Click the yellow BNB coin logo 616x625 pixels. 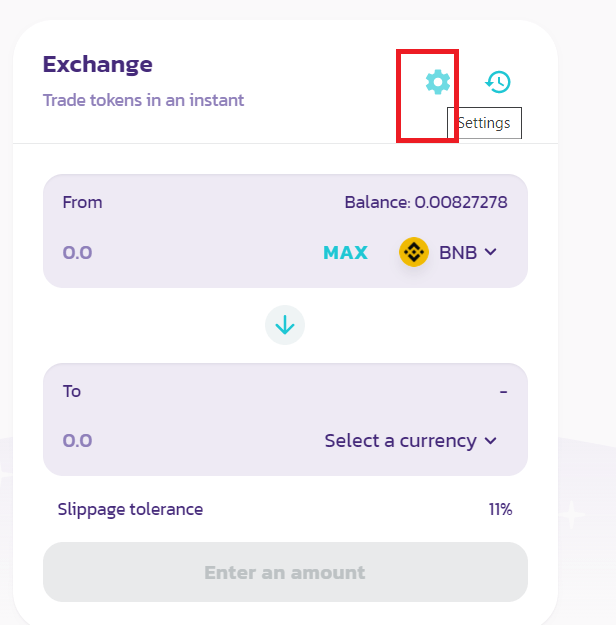(x=414, y=252)
